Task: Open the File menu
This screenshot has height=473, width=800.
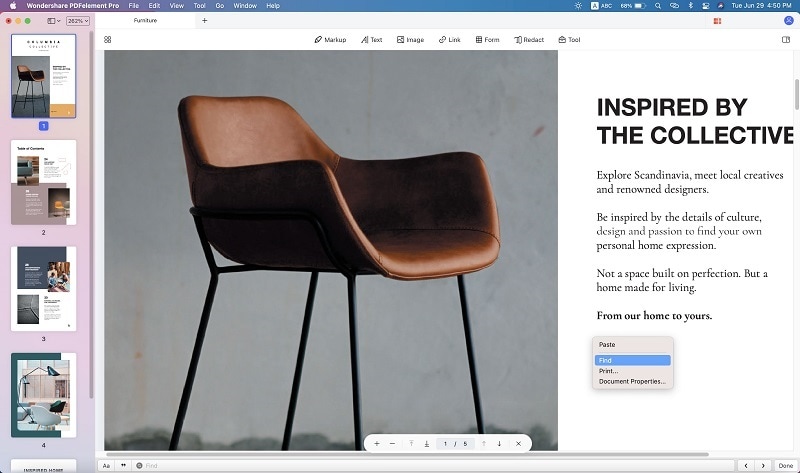Action: tap(134, 6)
